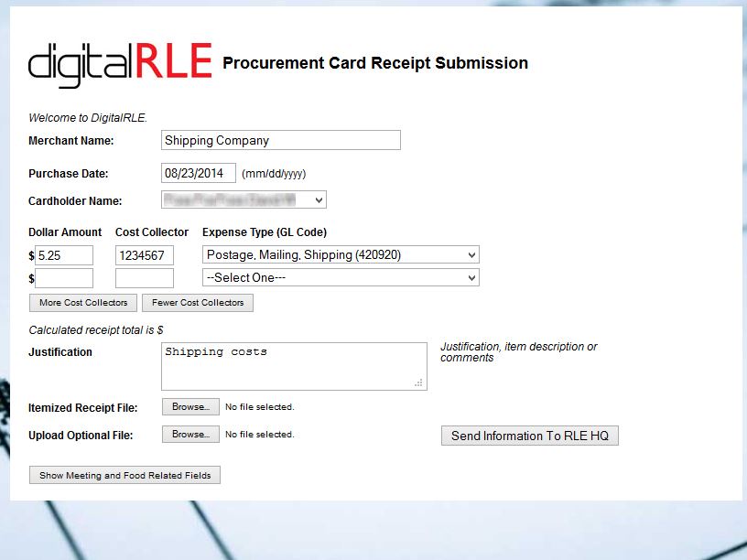Show Meeting and Food Related Fields
Screen dimensions: 747x560
pyautogui.click(x=124, y=475)
